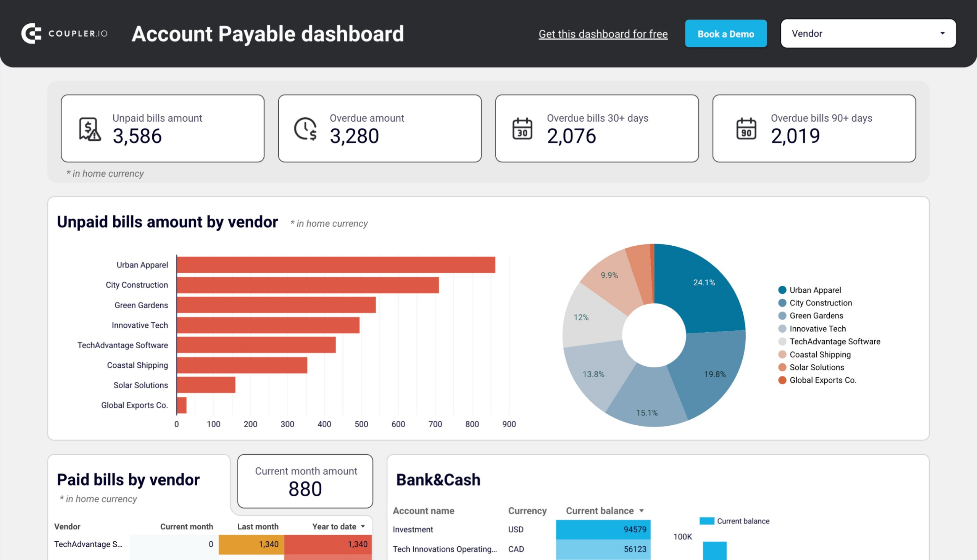Click the Book a Demo button

(725, 33)
